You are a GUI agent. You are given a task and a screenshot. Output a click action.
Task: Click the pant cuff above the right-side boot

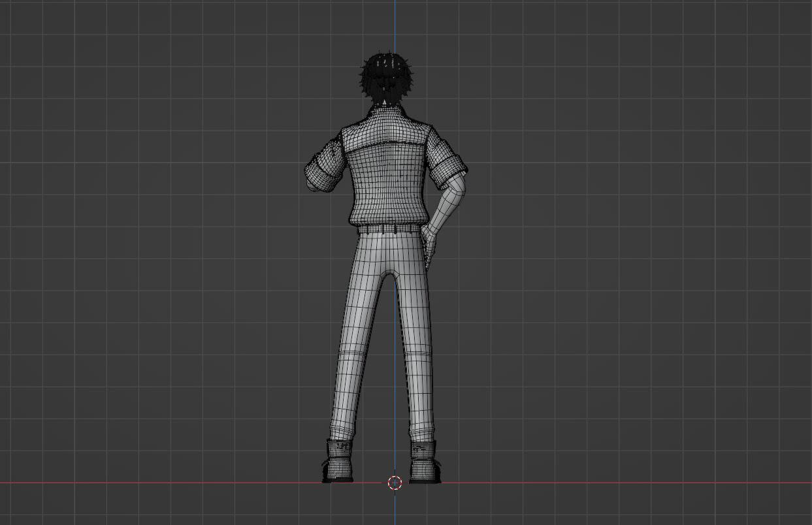tap(421, 432)
